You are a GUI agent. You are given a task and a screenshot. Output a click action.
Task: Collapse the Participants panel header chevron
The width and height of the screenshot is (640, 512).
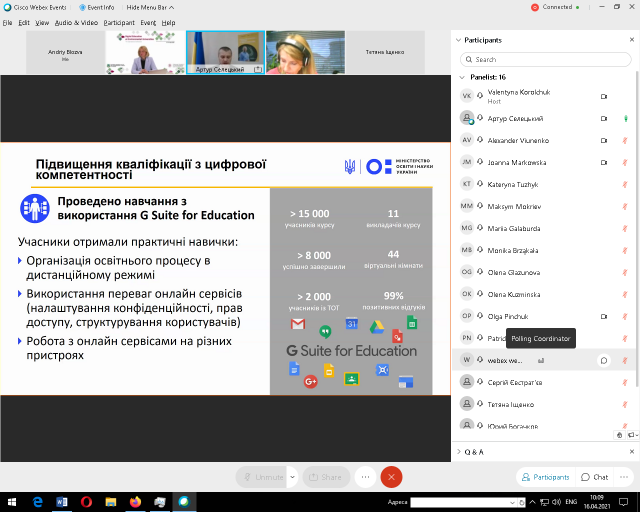coord(458,40)
